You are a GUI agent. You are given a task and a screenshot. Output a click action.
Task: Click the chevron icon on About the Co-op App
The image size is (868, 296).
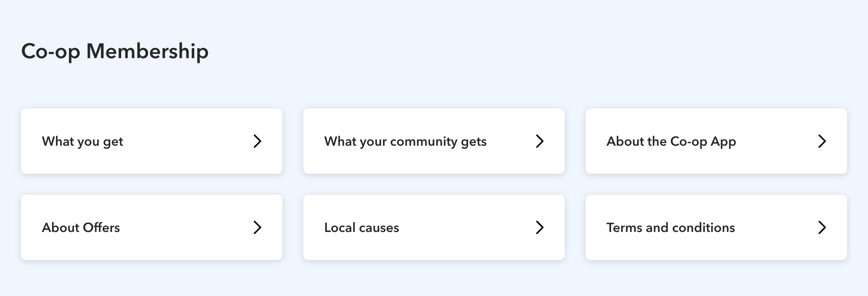pyautogui.click(x=822, y=141)
